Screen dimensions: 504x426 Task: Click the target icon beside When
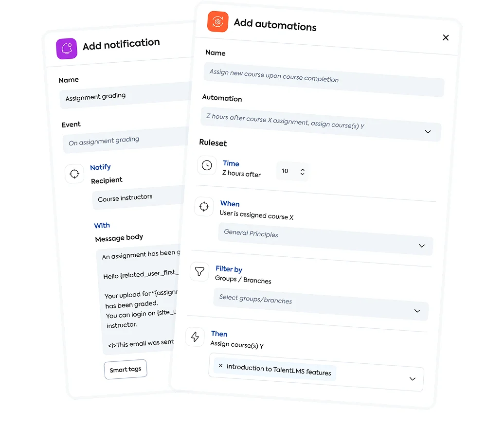click(204, 207)
